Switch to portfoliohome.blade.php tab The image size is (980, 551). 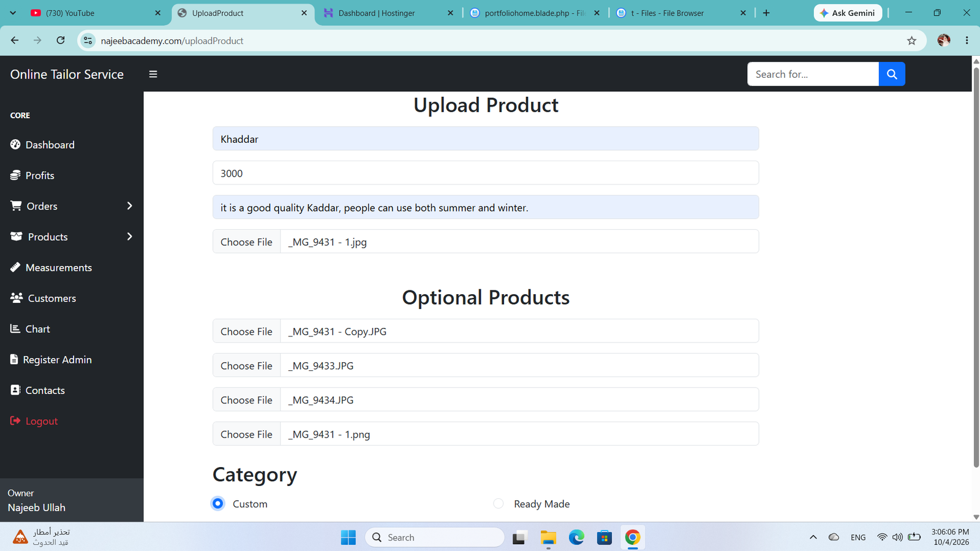(535, 13)
